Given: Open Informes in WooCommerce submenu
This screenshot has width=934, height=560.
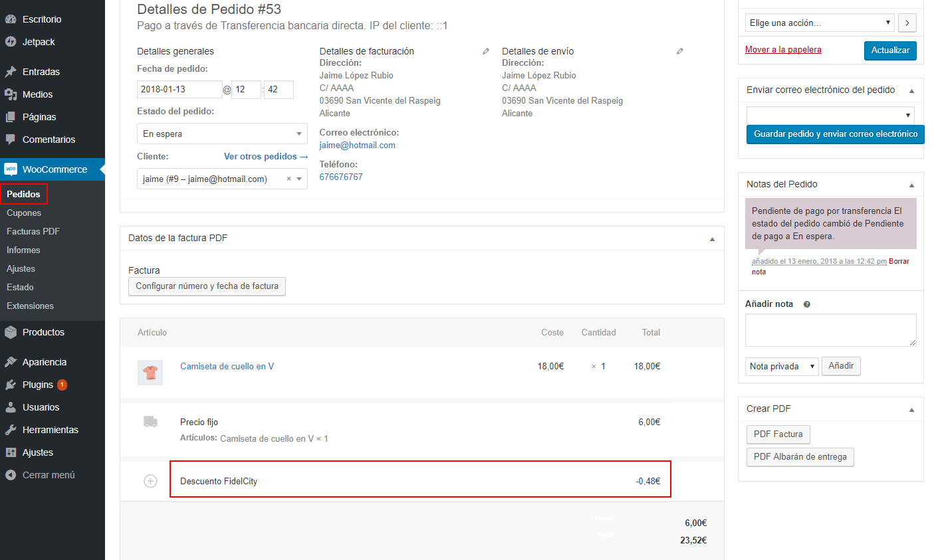Looking at the screenshot, I should click(x=23, y=250).
